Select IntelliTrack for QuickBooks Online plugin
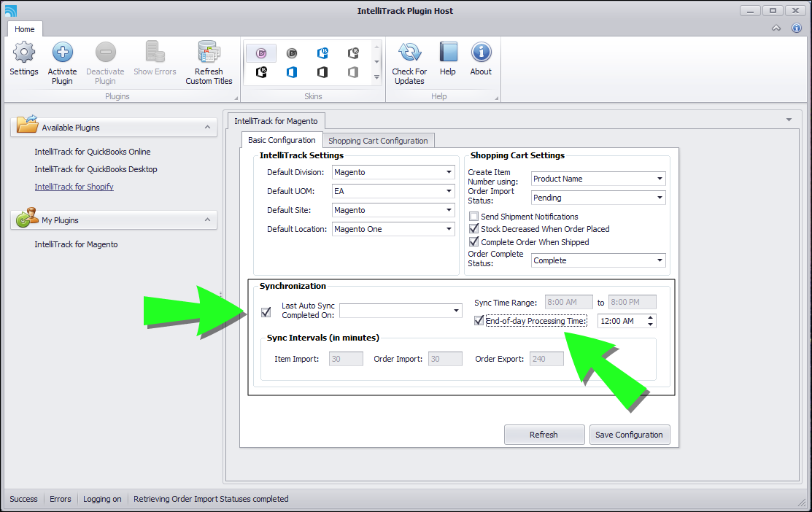 93,152
